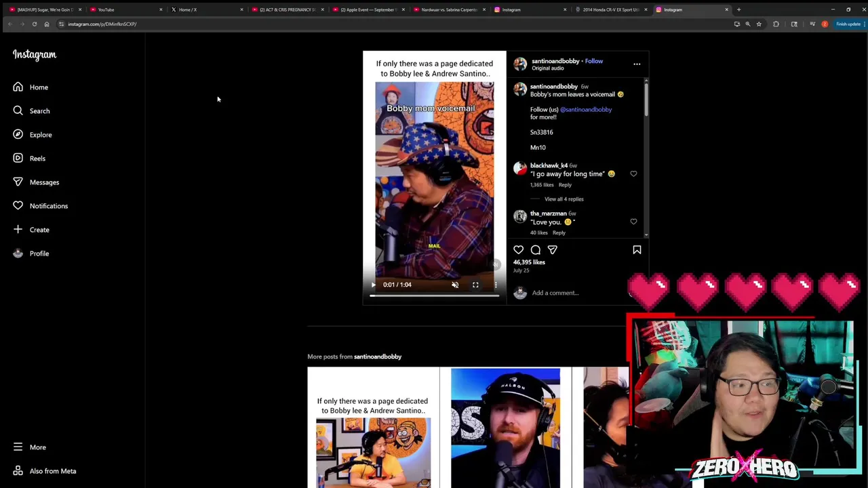The height and width of the screenshot is (488, 868).
Task: Open browser extensions puzzle icon
Action: click(776, 24)
